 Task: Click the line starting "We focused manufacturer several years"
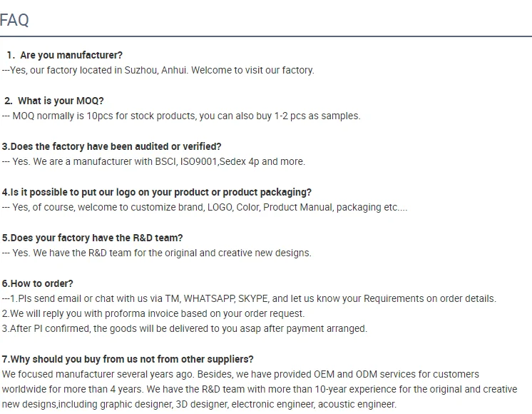click(240, 374)
